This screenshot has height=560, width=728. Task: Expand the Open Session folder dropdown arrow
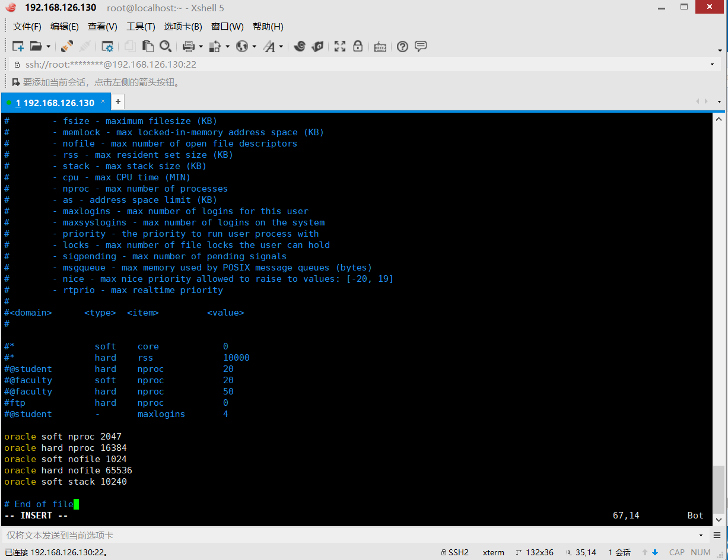pos(49,46)
